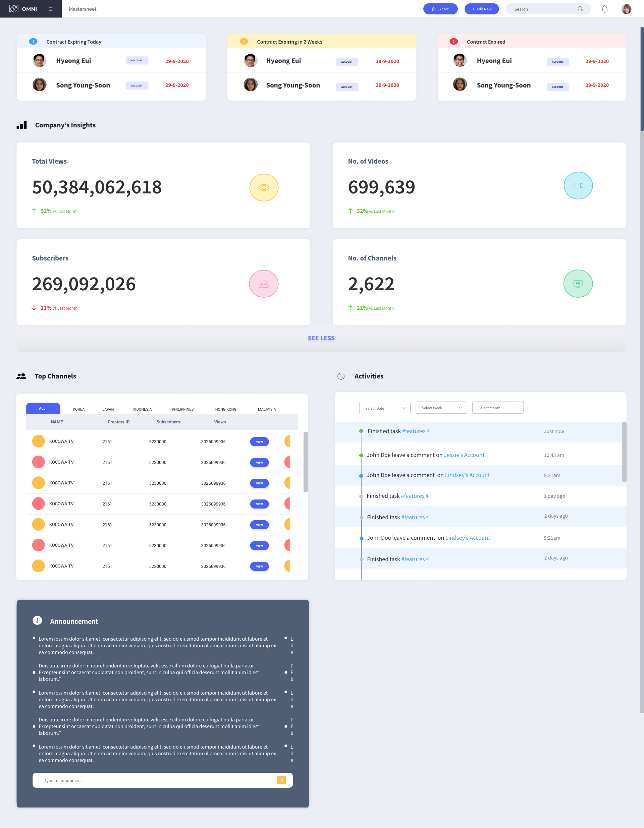Click the green chat icon in No. of Channels
The image size is (644, 828).
578,284
